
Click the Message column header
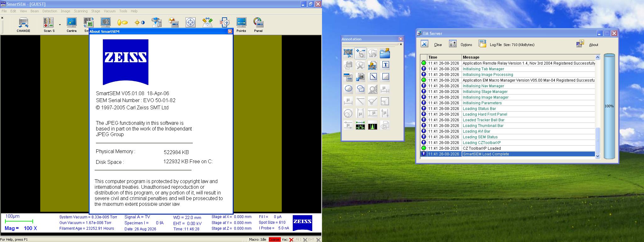(528, 57)
